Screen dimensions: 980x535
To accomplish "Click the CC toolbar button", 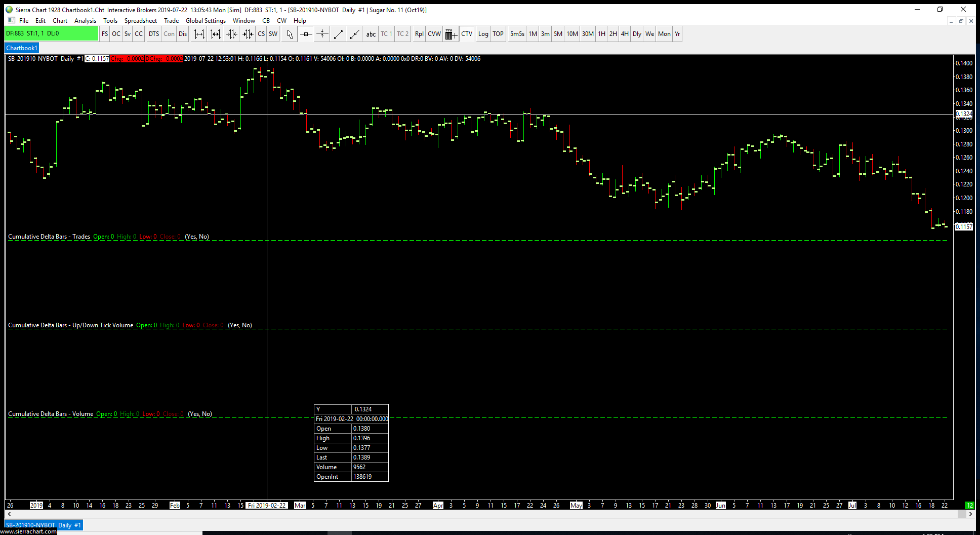I will coord(139,34).
